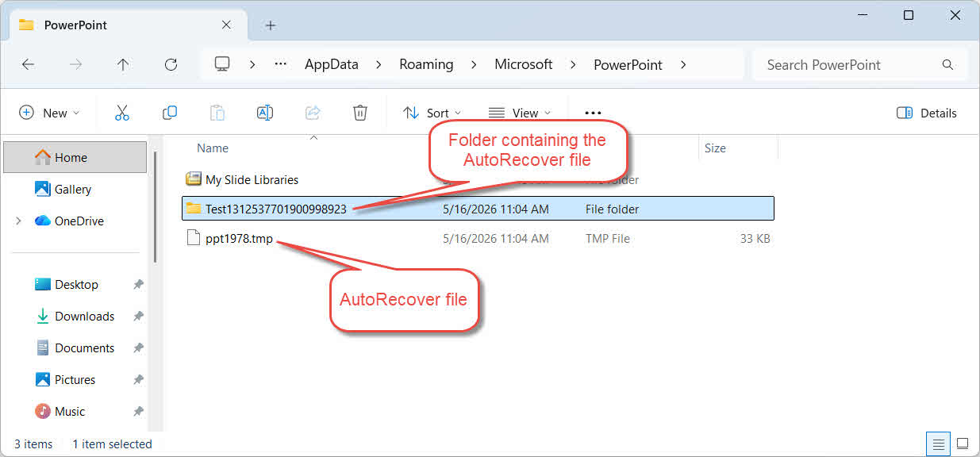Expand the OneDrive tree node

pos(18,221)
